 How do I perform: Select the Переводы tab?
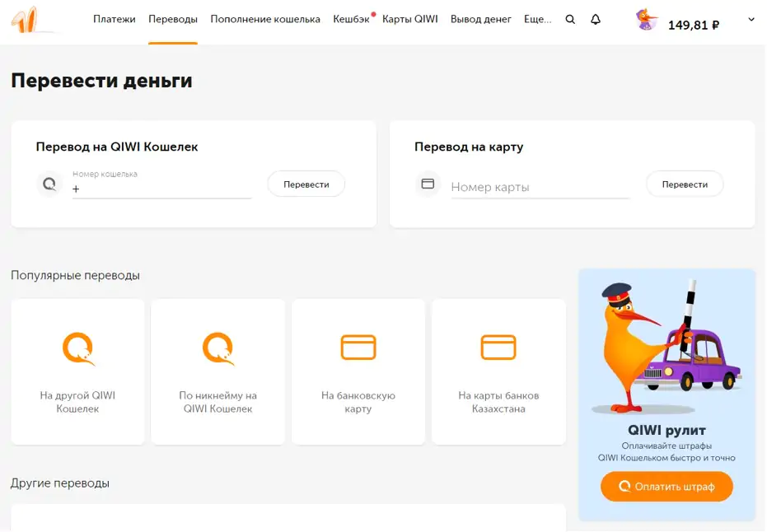point(173,19)
